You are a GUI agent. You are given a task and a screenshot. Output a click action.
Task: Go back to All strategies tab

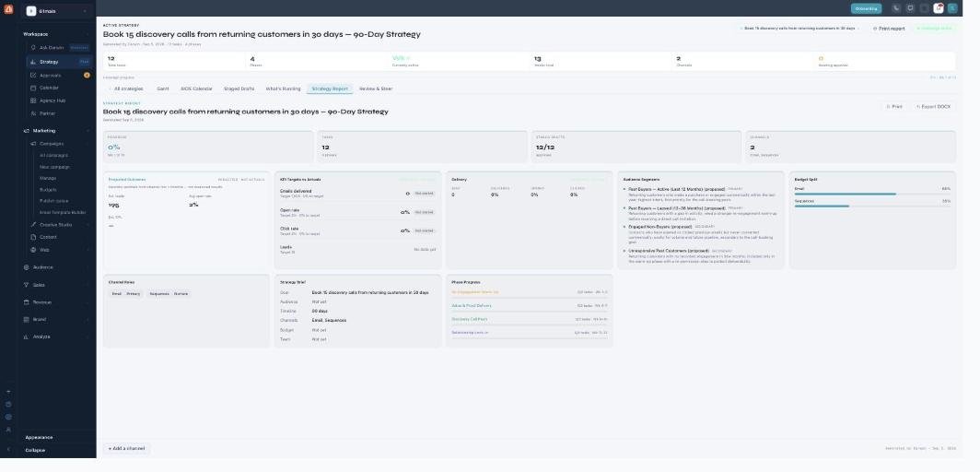[x=126, y=88]
